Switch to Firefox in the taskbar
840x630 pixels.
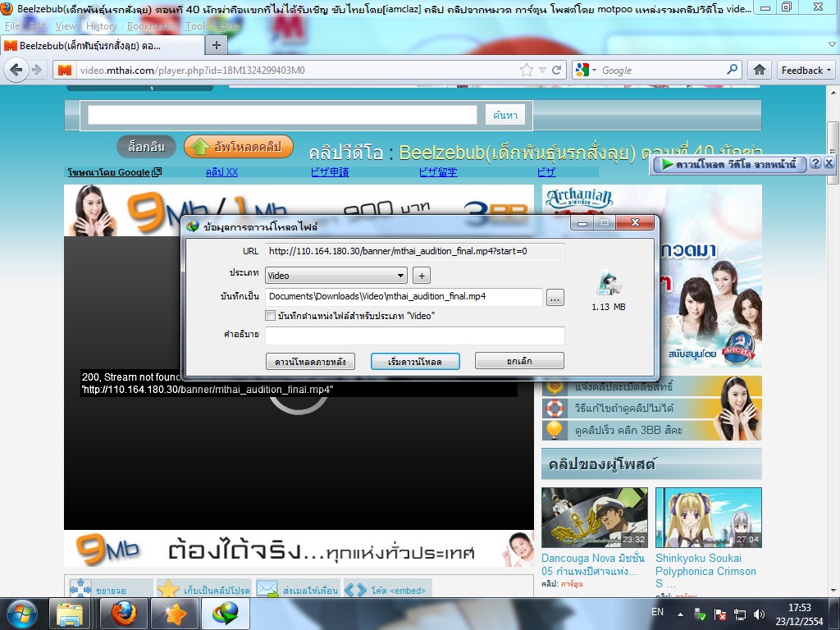click(124, 614)
